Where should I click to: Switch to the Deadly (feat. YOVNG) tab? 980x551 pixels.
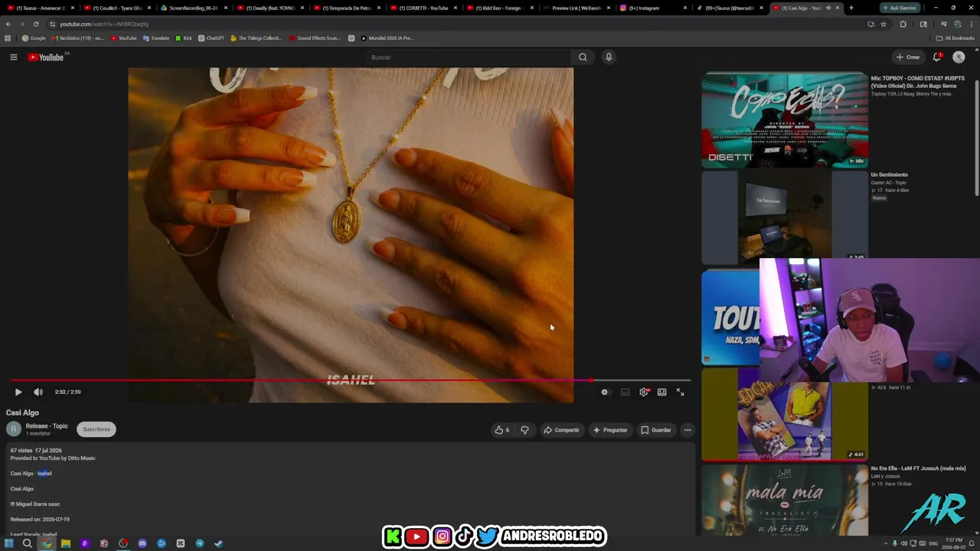[269, 8]
